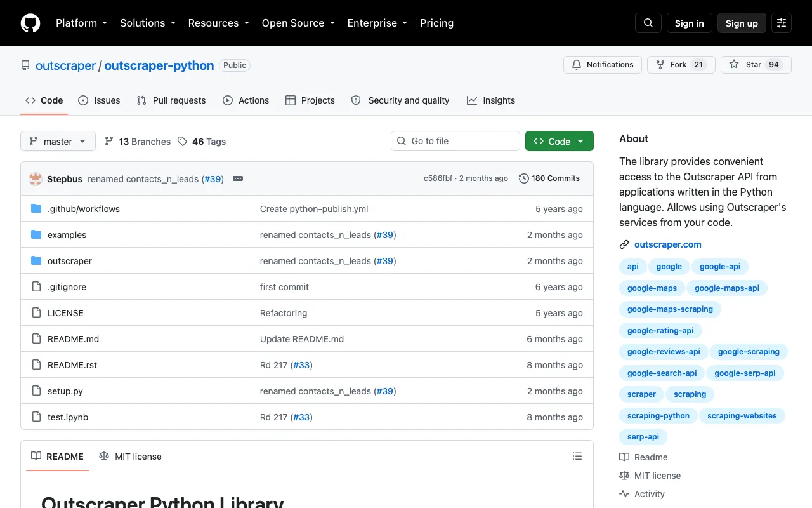812x508 pixels.
Task: Click the examples folder icon
Action: tap(36, 235)
